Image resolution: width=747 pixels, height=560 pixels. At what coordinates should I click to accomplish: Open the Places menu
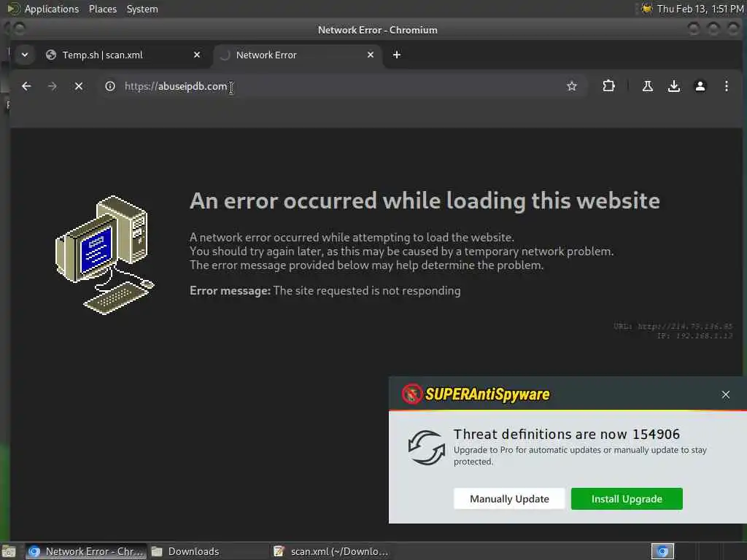(102, 9)
